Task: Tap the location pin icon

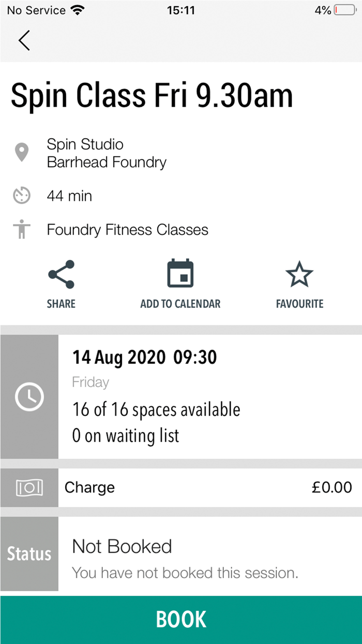Action: pyautogui.click(x=22, y=153)
